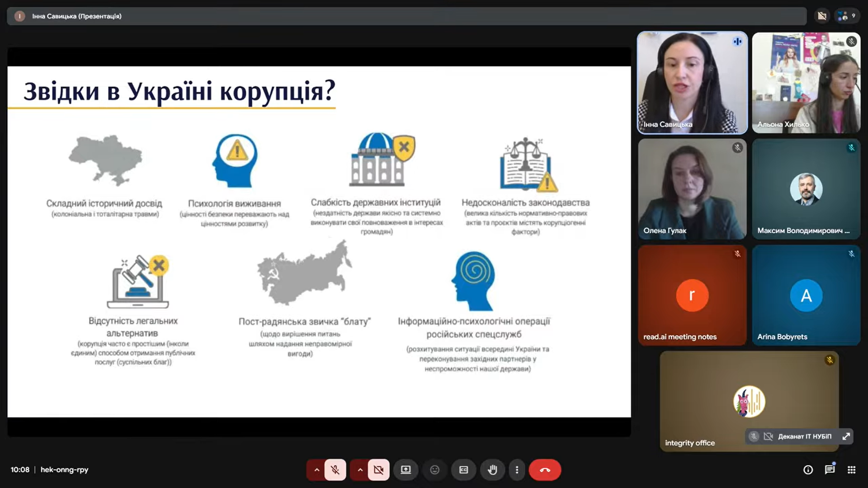Raise hand with the hand icon
The image size is (868, 488).
tap(492, 470)
